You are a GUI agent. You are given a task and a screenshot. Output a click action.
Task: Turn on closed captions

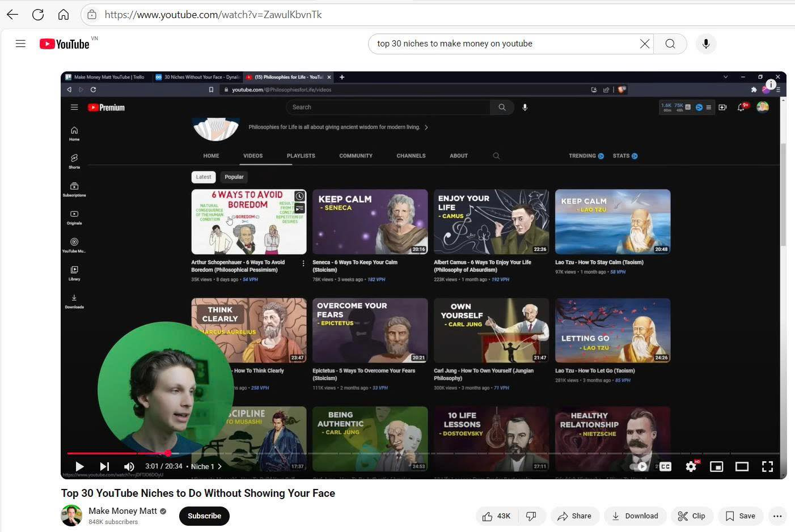pyautogui.click(x=665, y=466)
